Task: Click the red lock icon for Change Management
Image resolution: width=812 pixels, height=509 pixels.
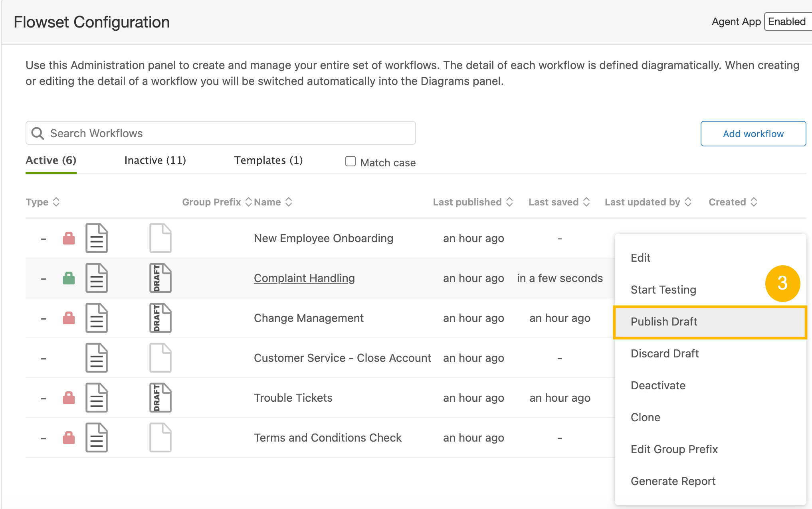Action: pyautogui.click(x=69, y=318)
